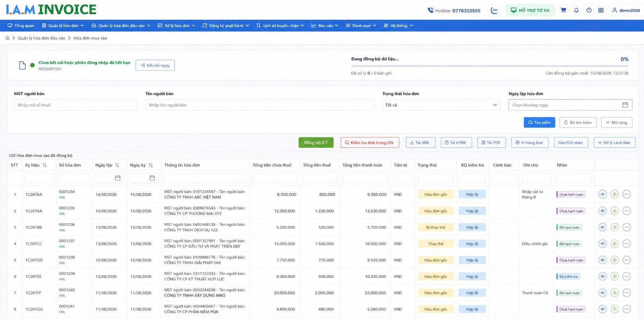
Task: Open more options for invoice 0001240
Action: coord(627,293)
